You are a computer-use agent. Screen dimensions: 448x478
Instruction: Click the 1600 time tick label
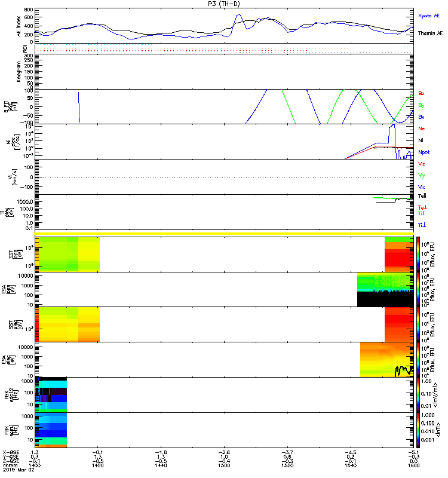pos(413,465)
